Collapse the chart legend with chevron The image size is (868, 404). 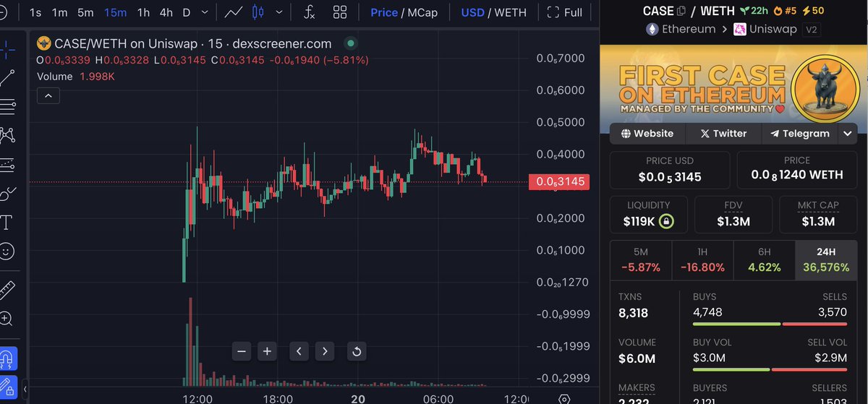(48, 95)
